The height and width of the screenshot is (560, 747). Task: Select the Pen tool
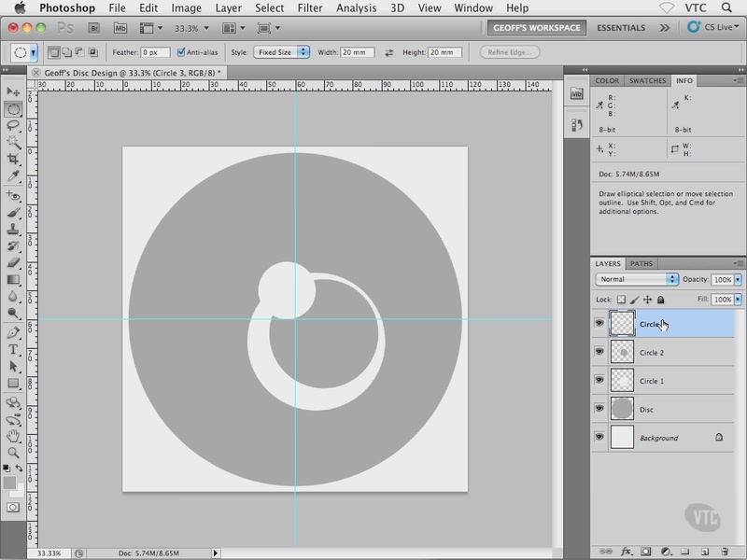pyautogui.click(x=13, y=332)
